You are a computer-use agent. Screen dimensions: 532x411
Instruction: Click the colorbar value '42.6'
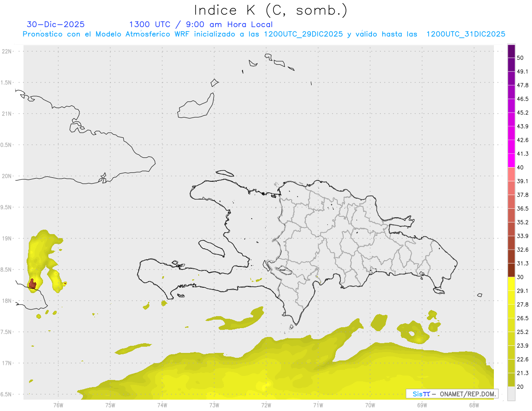tap(523, 141)
